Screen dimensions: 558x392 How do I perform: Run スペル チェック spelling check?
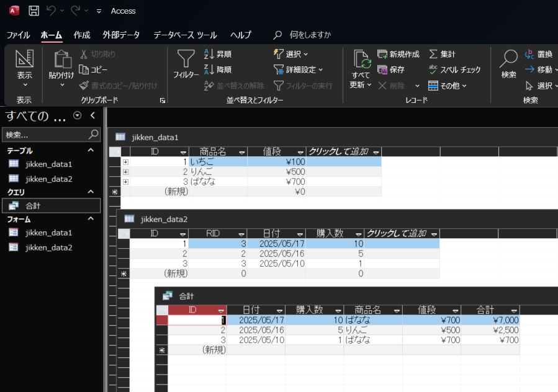pyautogui.click(x=455, y=69)
